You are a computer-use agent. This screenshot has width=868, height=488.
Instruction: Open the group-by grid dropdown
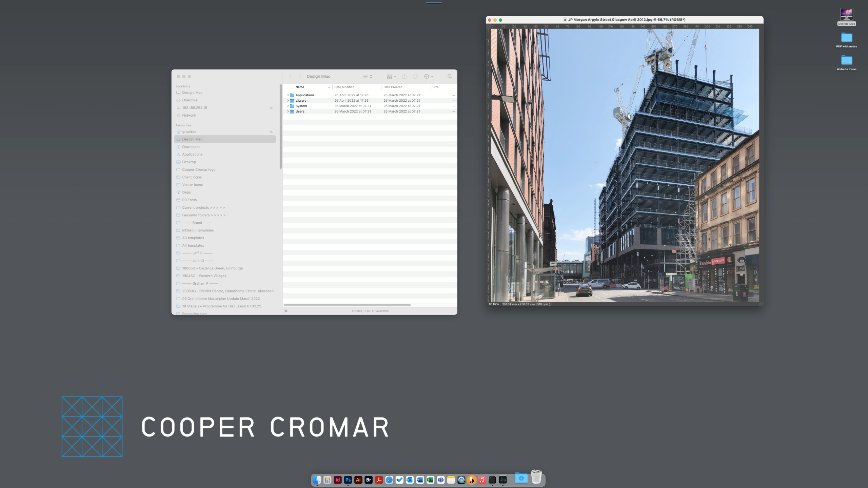click(391, 76)
